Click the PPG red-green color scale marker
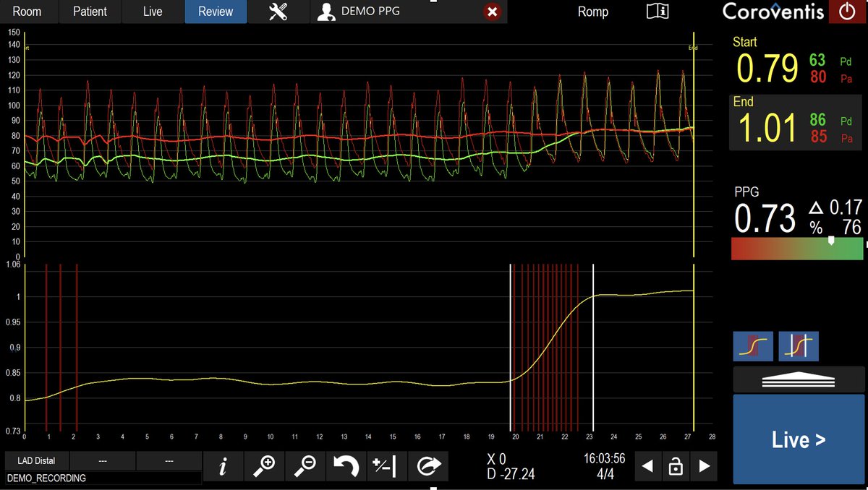Screen dimensions: 868x490 pos(830,241)
